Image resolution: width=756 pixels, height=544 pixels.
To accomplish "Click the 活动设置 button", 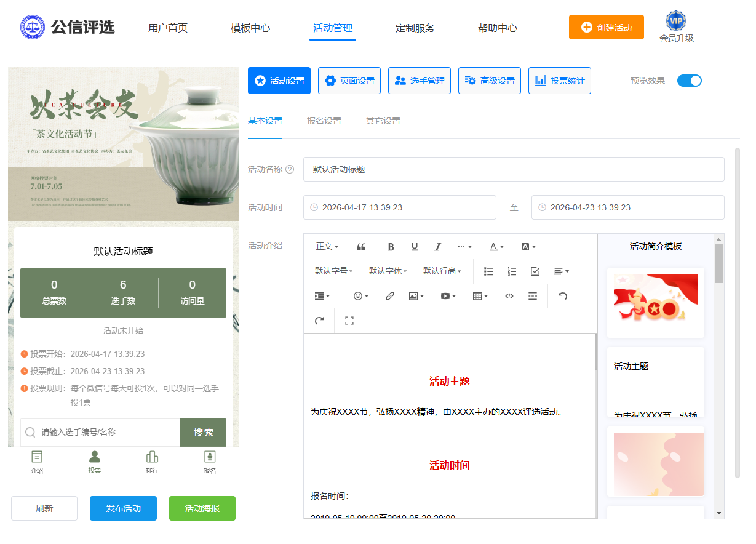I will coord(279,81).
